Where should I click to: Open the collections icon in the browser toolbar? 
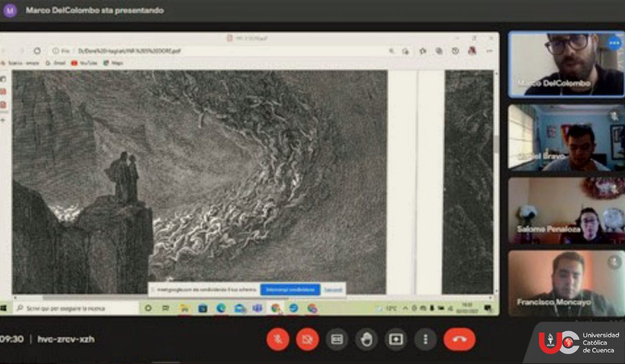pyautogui.click(x=439, y=51)
